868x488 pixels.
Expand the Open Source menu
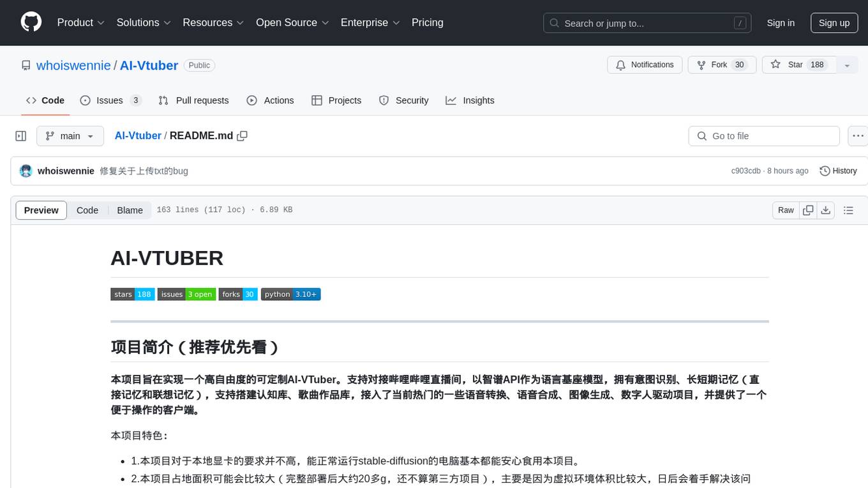[x=292, y=22]
